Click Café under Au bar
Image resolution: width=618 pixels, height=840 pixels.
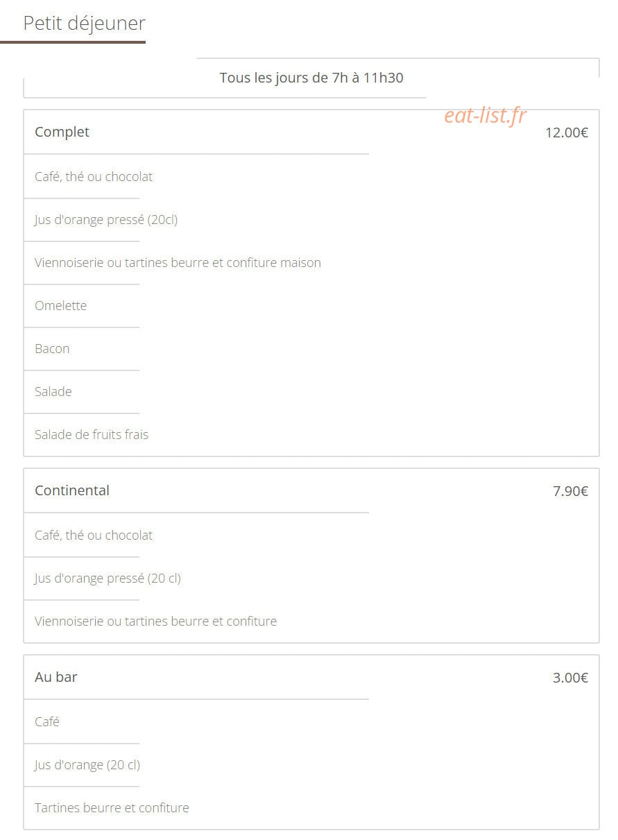46,721
